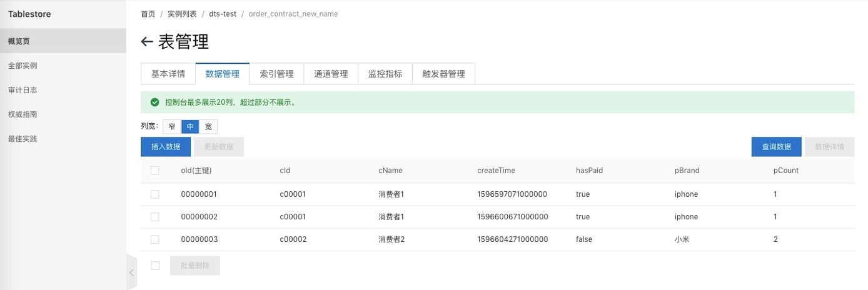Click the 消费者2 cell
The height and width of the screenshot is (290, 868).
coord(392,239)
